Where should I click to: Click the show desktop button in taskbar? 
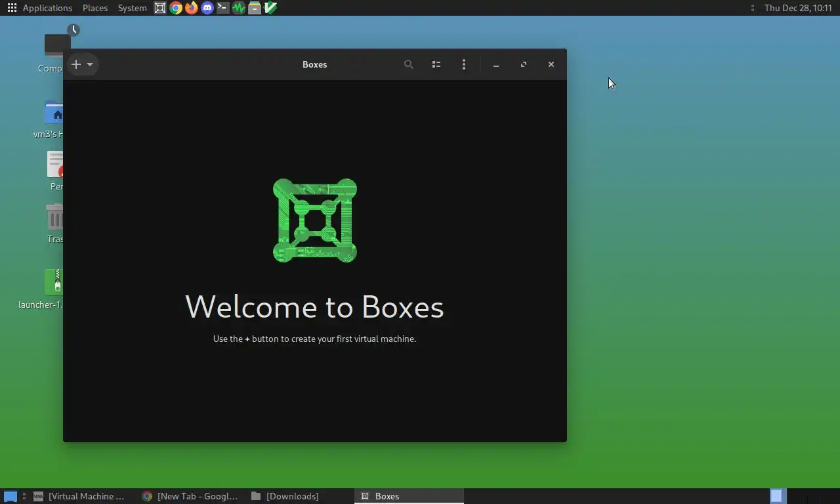click(x=10, y=496)
